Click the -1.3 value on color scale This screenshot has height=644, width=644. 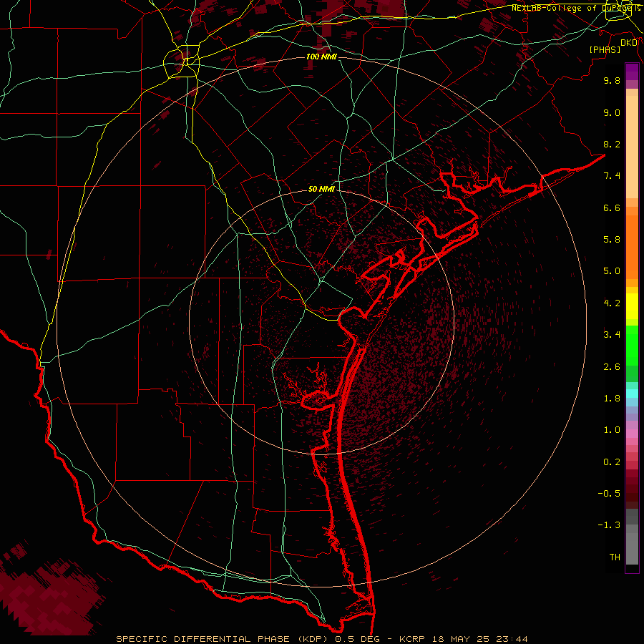coord(609,525)
